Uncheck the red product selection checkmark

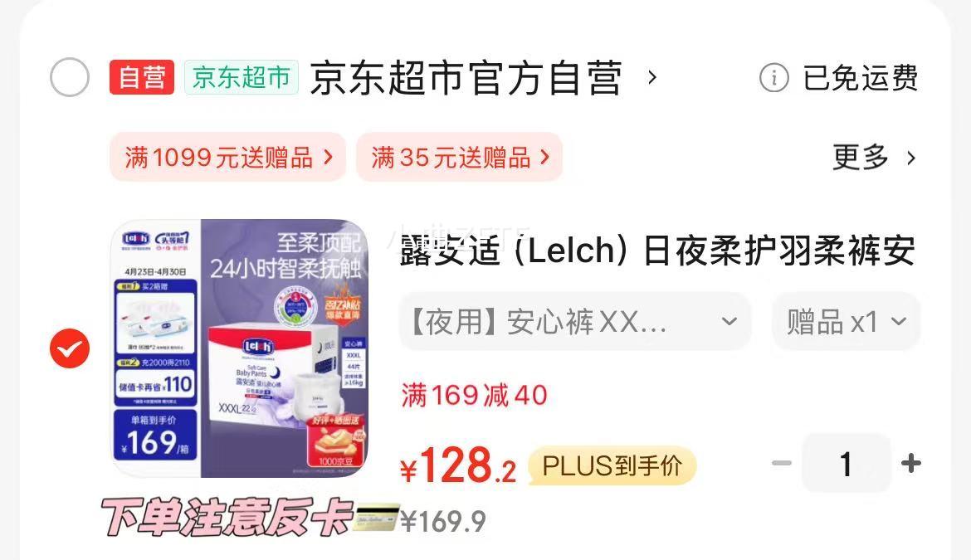click(x=70, y=348)
